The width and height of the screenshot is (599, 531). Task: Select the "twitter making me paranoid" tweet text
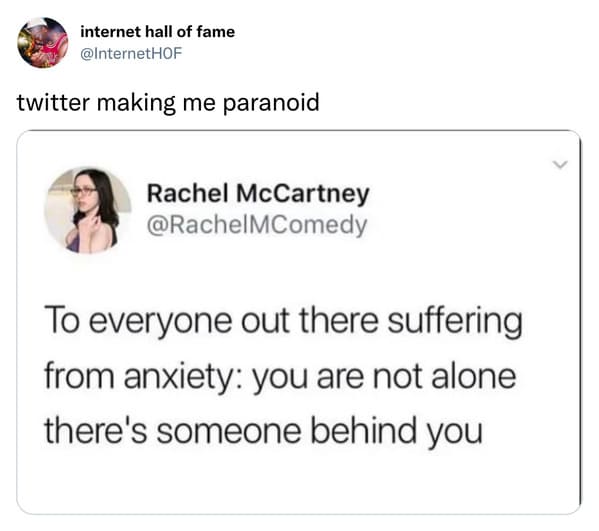[168, 103]
